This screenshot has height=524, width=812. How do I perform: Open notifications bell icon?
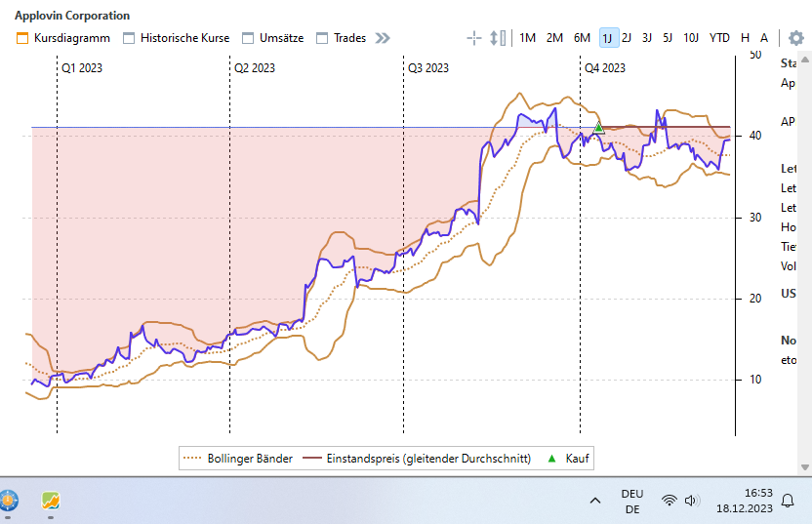[x=788, y=501]
